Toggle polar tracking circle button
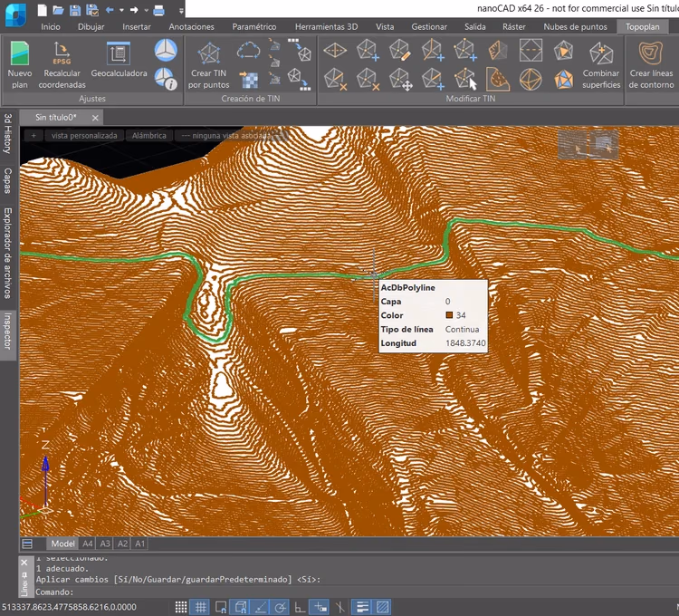The height and width of the screenshot is (616, 679). tap(280, 607)
